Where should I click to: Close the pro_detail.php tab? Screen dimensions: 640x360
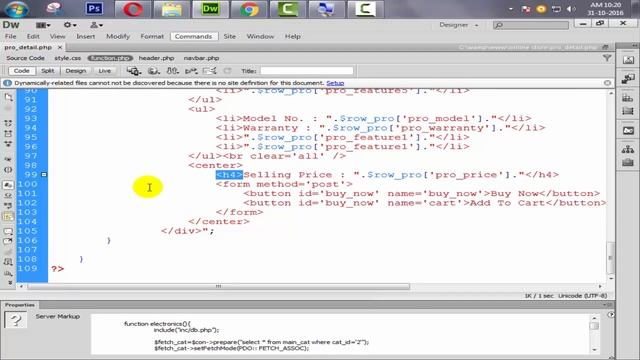[60, 47]
